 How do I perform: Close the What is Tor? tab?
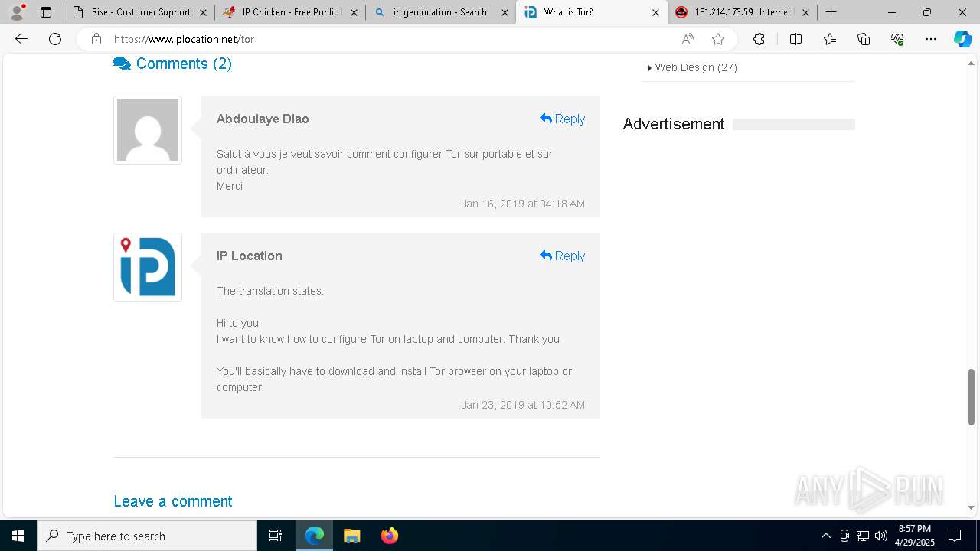(x=655, y=12)
